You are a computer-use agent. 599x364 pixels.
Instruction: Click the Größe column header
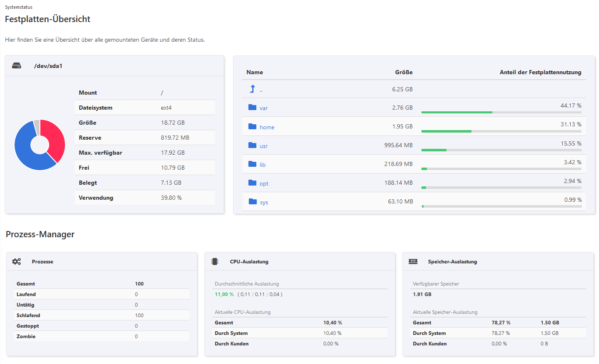point(404,72)
